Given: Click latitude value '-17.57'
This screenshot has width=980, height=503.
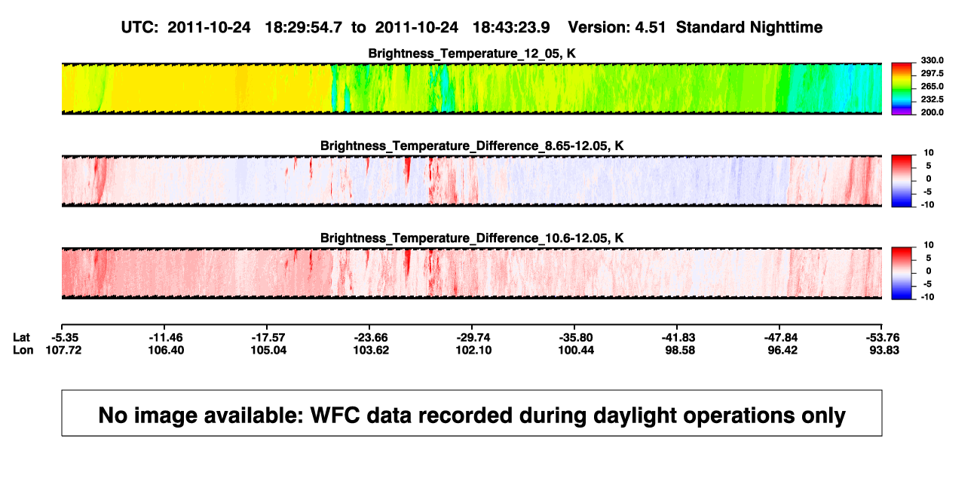Looking at the screenshot, I should [x=269, y=337].
